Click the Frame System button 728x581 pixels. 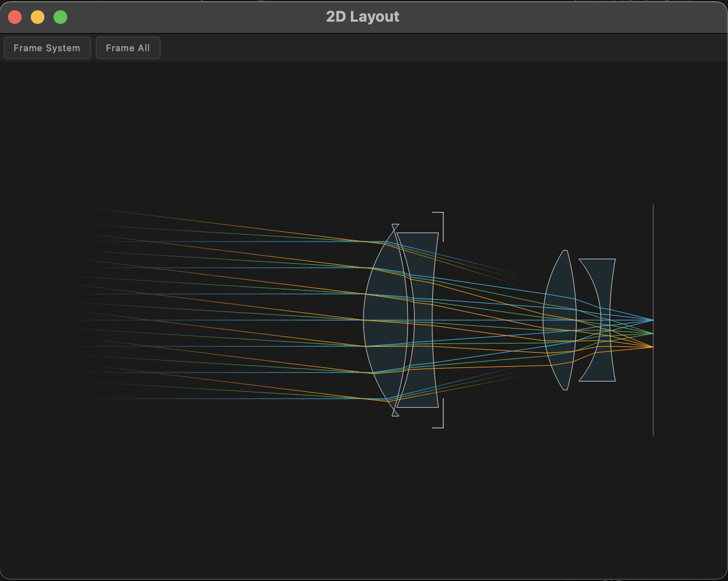pyautogui.click(x=47, y=48)
